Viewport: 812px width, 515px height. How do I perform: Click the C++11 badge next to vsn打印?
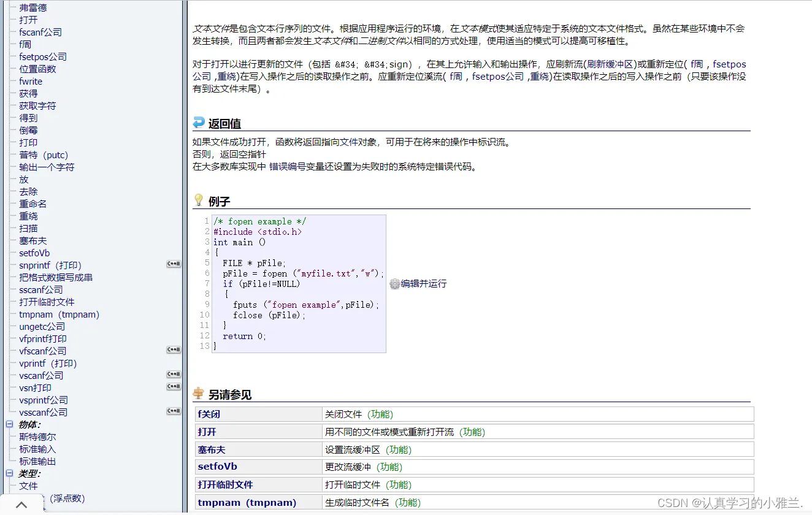point(174,387)
